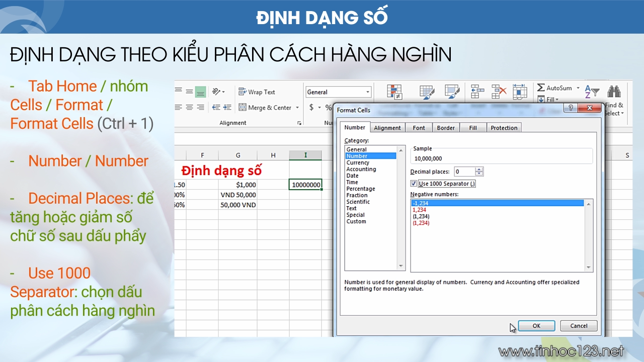Uncheck the Use 1000 Separator checkbox
This screenshot has width=644, height=362.
[x=414, y=184]
